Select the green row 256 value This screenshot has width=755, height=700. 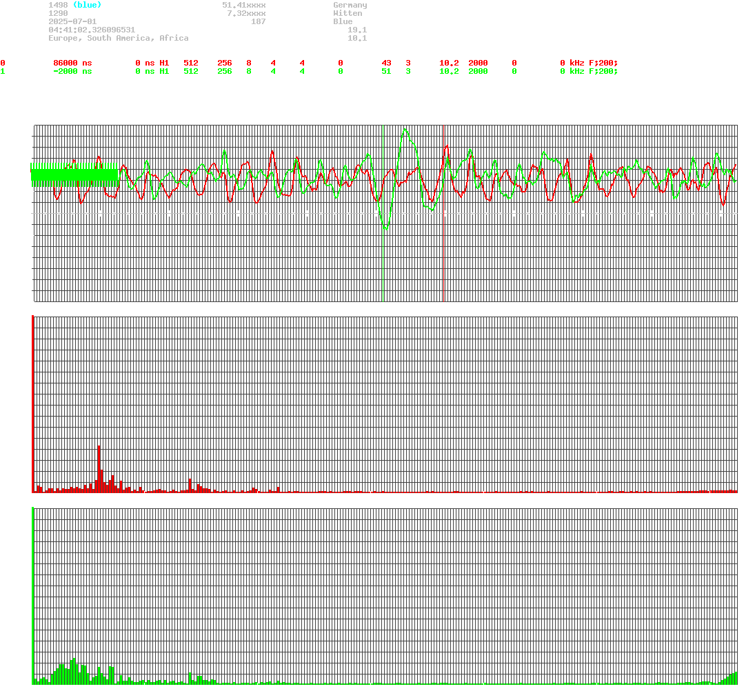[x=224, y=71]
